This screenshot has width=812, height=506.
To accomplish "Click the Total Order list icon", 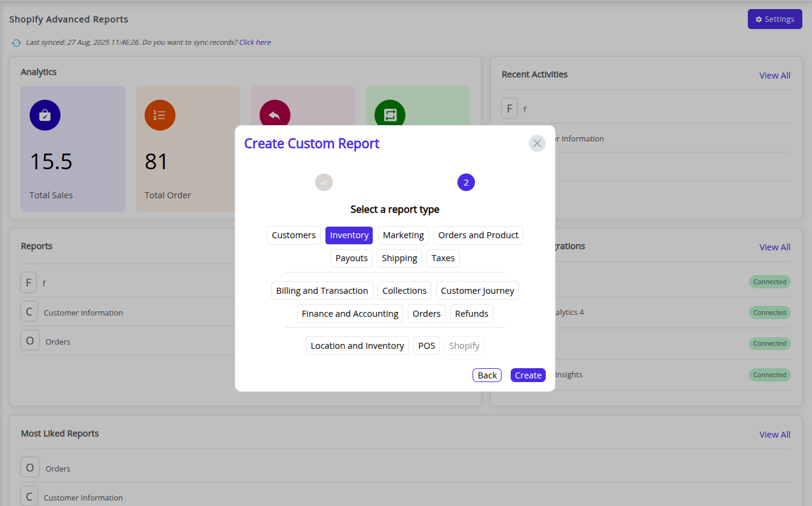I will pyautogui.click(x=160, y=115).
